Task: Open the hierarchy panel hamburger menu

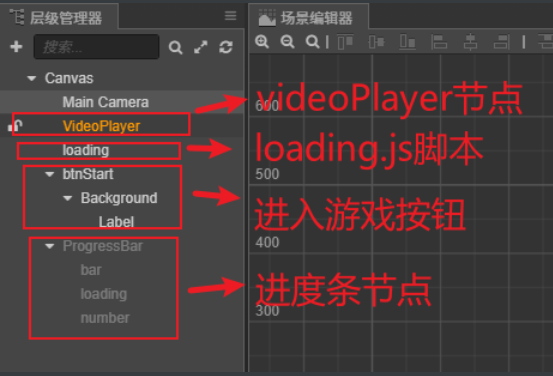Action: [x=231, y=16]
